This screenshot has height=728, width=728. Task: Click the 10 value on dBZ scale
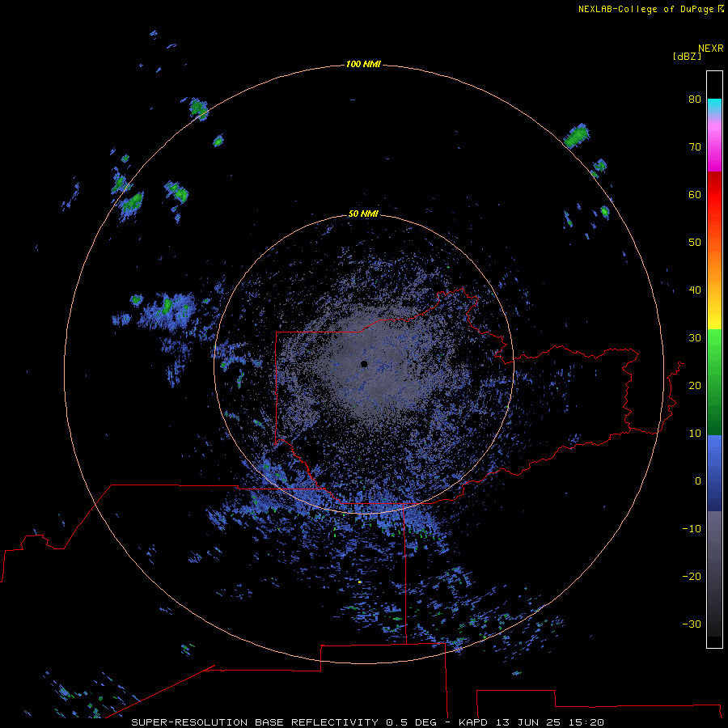coord(695,434)
